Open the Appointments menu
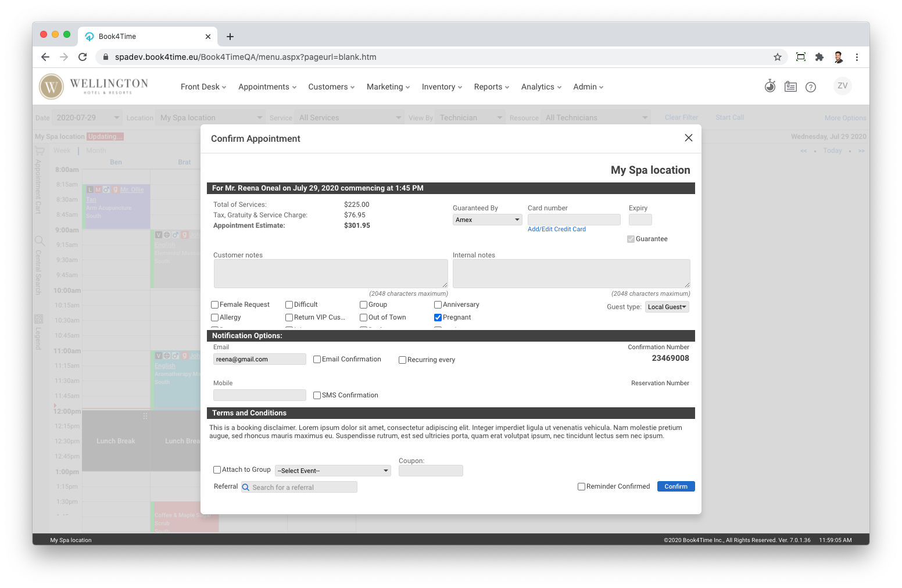 coord(267,87)
